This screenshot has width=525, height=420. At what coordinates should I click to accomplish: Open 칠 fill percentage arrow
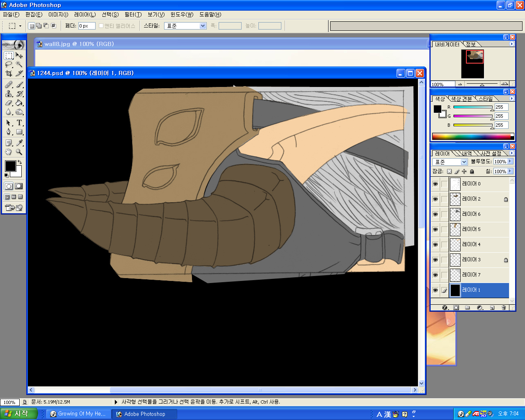(x=510, y=171)
